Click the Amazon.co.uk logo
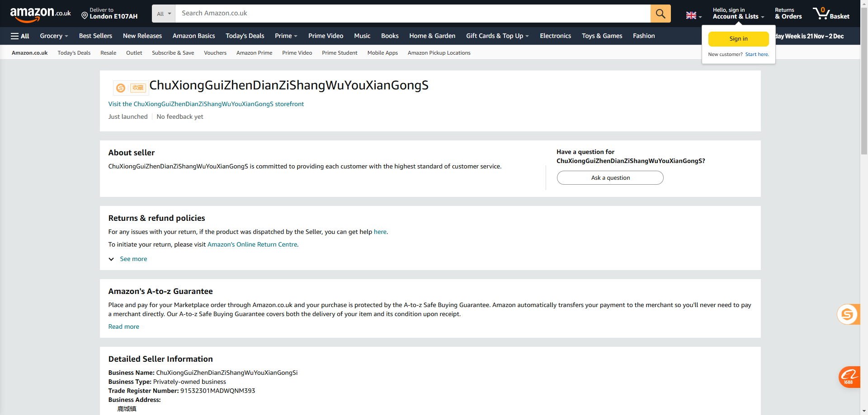The width and height of the screenshot is (868, 415). (40, 14)
